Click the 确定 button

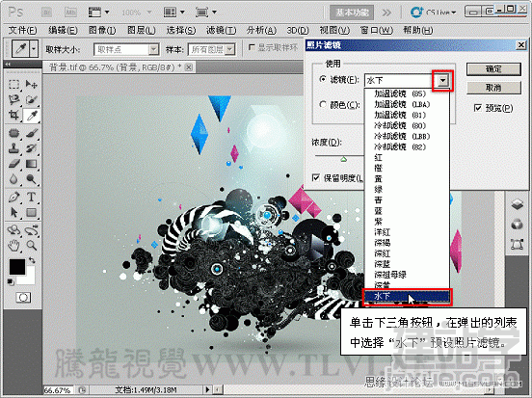pyautogui.click(x=493, y=69)
